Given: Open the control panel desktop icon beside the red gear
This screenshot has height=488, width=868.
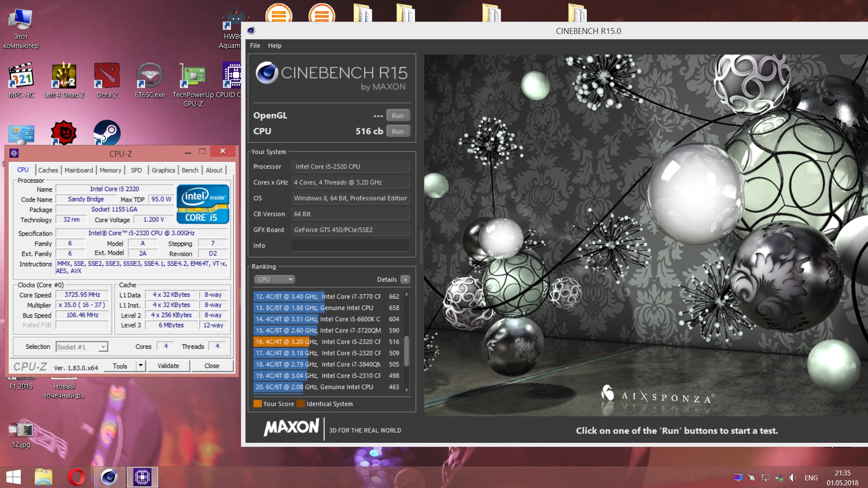Looking at the screenshot, I should pyautogui.click(x=21, y=134).
